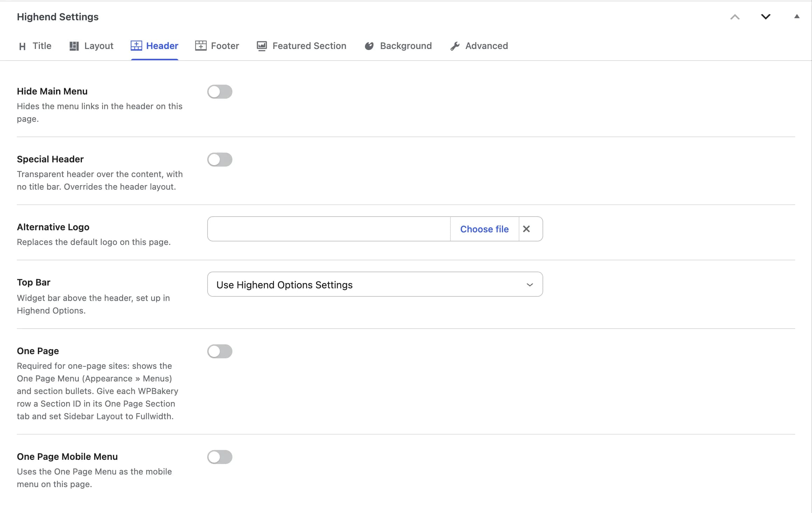Click the One Page Mobile Menu label

pyautogui.click(x=67, y=457)
